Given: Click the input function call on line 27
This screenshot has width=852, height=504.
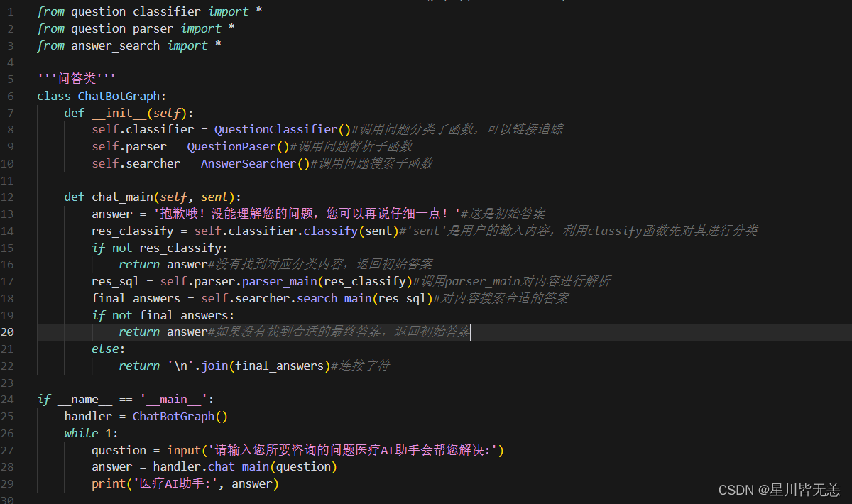Looking at the screenshot, I should point(184,450).
